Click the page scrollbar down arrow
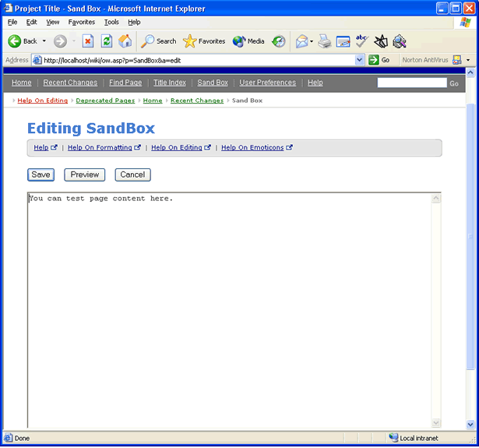This screenshot has height=448, width=479. coord(470,424)
